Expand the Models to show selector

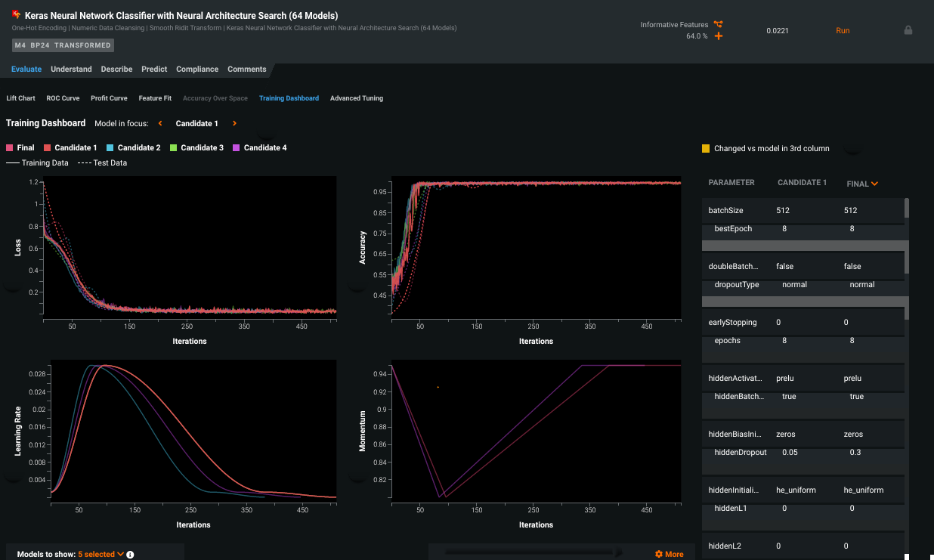click(x=101, y=554)
